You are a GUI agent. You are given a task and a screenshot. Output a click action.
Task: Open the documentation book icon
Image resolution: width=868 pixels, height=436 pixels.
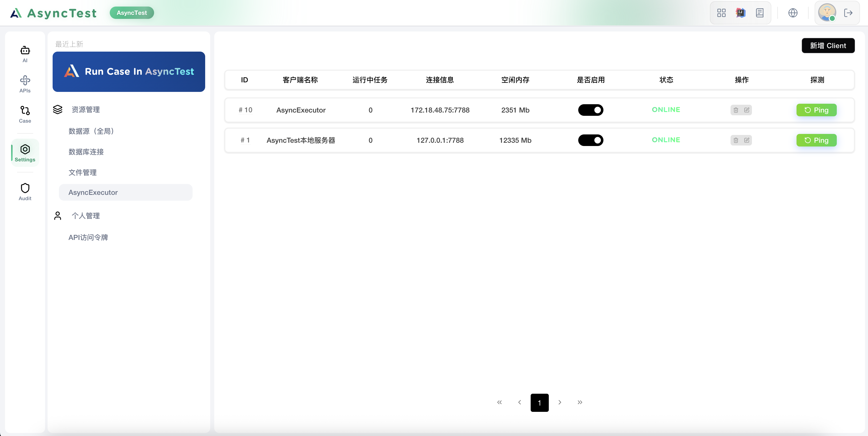[760, 13]
